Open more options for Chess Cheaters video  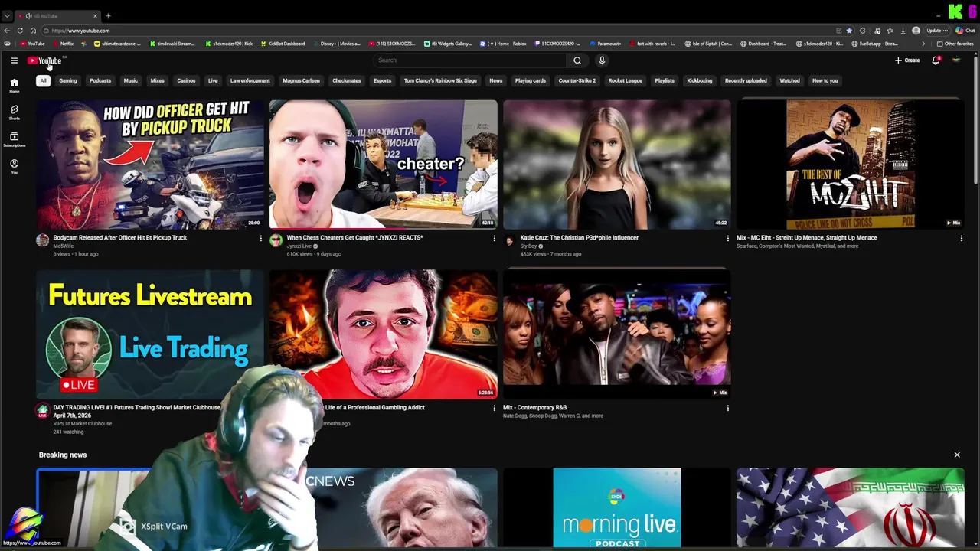tap(494, 239)
